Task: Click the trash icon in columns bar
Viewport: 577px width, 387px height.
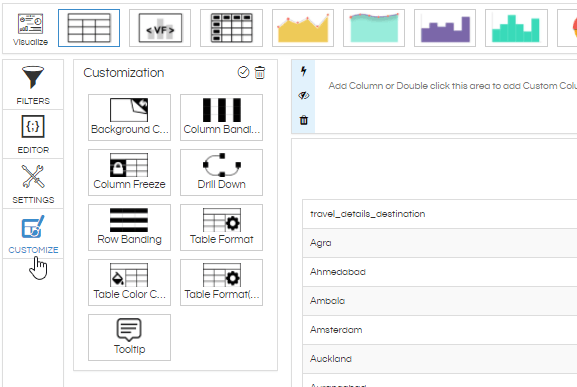Action: pos(304,120)
